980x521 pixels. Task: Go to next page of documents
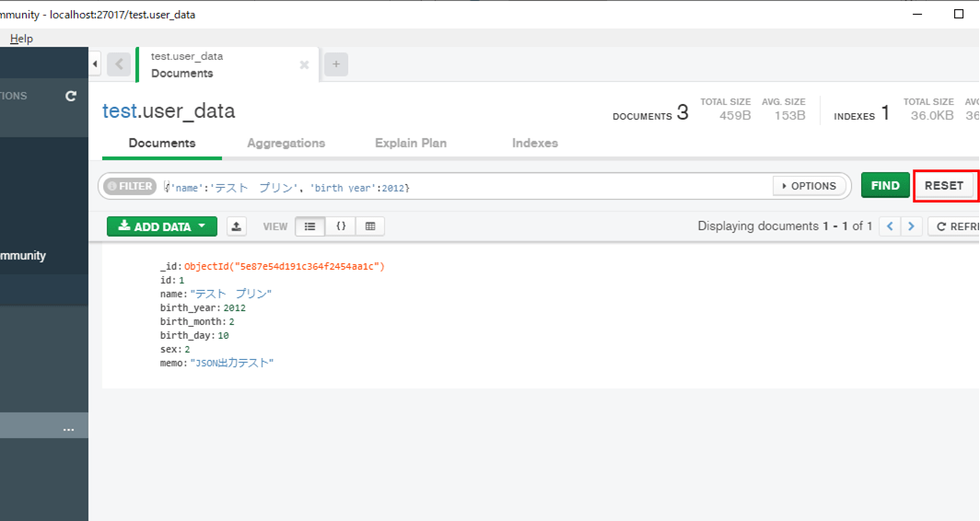[x=911, y=226]
